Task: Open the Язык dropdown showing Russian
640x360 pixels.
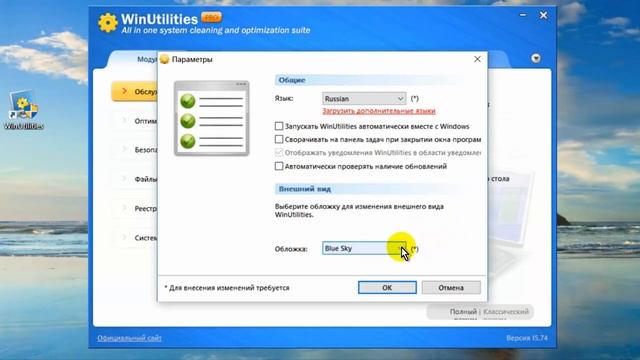Action: pos(364,98)
